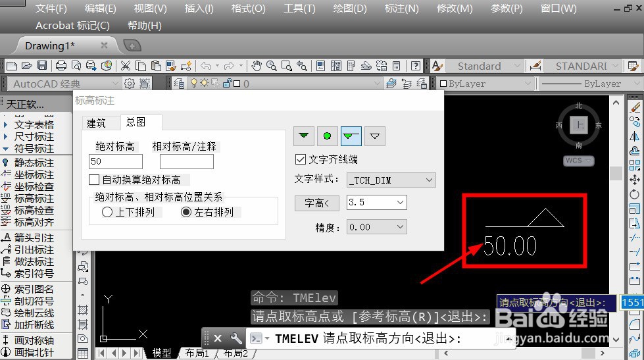Image resolution: width=644 pixels, height=360 pixels.
Task: Click the ByLayer color swatch square
Action: tap(443, 84)
